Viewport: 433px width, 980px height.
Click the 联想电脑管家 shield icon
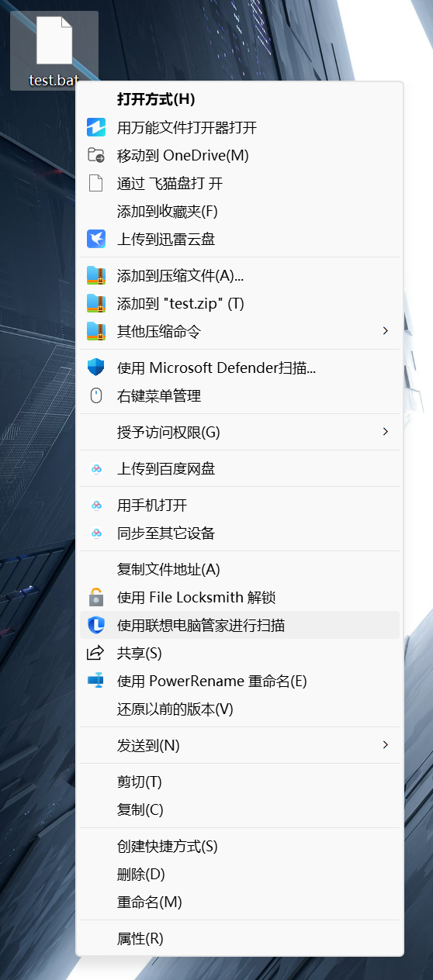pos(95,625)
